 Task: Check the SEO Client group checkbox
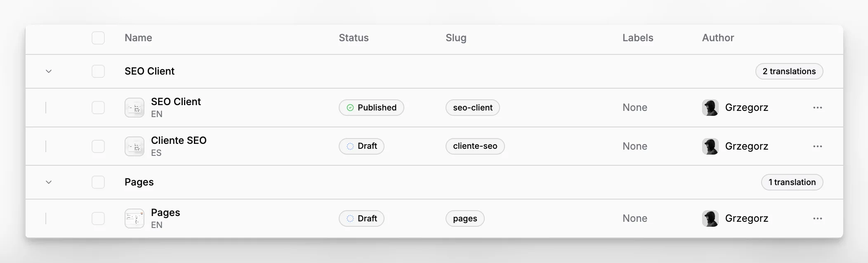[x=98, y=71]
